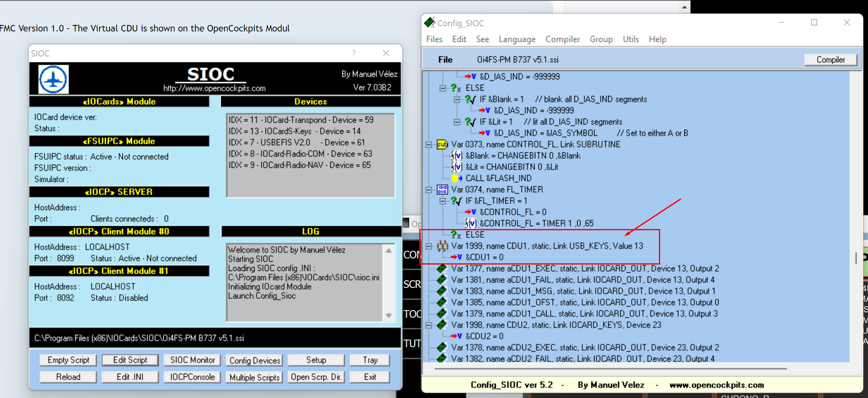Screen dimensions: 868x398
Task: Click the green card icon of Var 1379 aCDU1_CALL
Action: tap(442, 314)
